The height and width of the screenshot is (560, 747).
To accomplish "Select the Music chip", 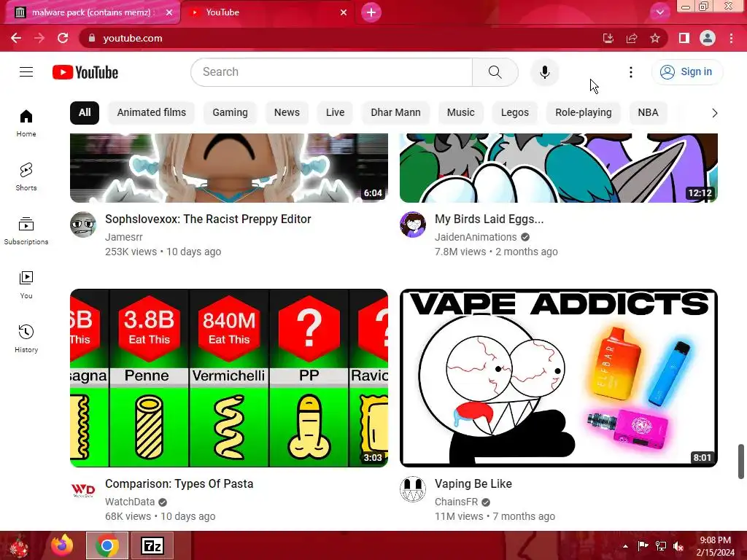I will 461,113.
